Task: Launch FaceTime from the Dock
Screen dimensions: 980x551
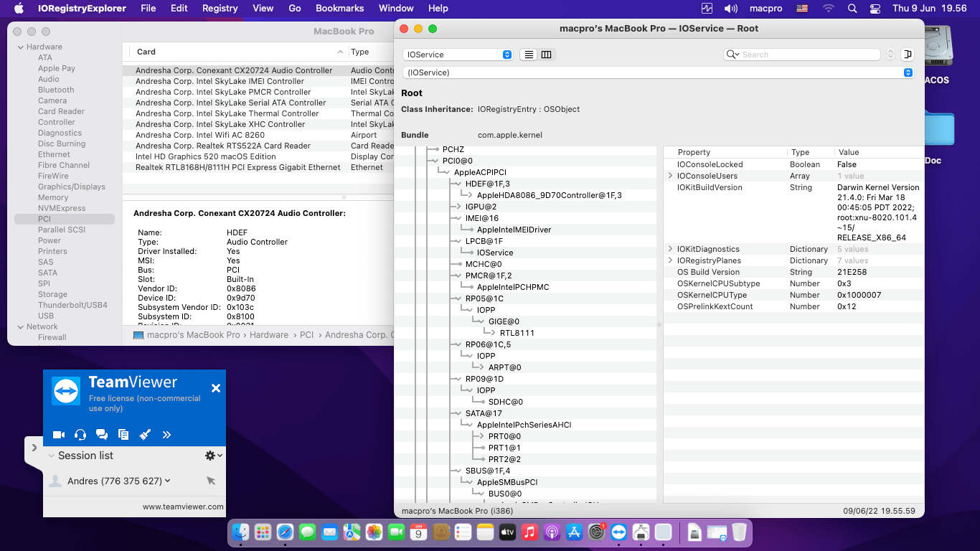Action: (397, 532)
